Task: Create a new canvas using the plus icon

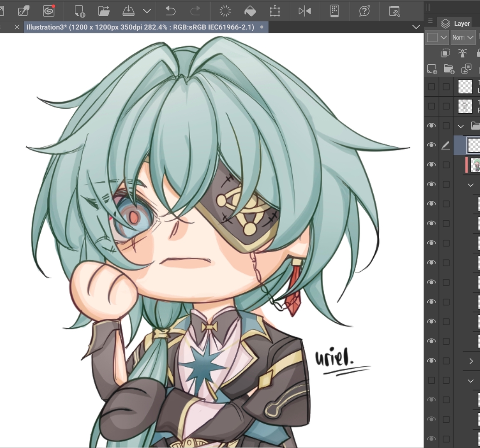Action: click(x=79, y=11)
